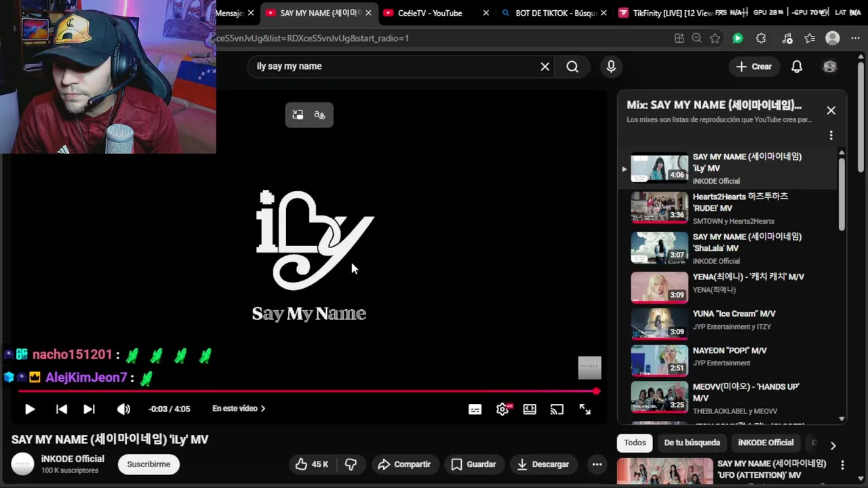The height and width of the screenshot is (488, 868).
Task: Click the -0:03 / 4:05 time display
Action: (170, 409)
